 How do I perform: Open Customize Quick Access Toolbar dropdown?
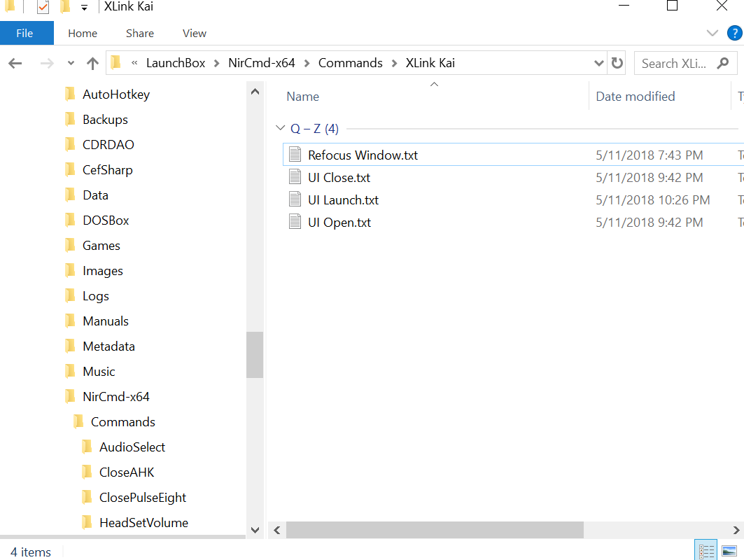pyautogui.click(x=85, y=7)
